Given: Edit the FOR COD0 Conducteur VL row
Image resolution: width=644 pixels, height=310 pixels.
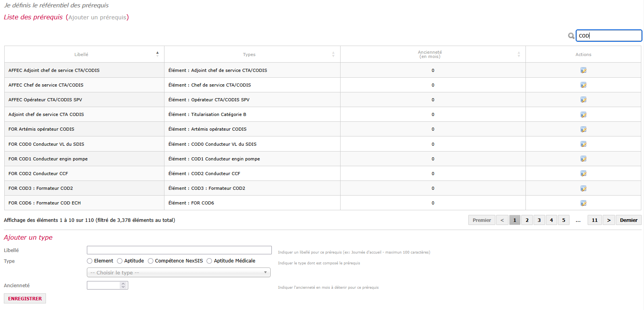Looking at the screenshot, I should (583, 144).
